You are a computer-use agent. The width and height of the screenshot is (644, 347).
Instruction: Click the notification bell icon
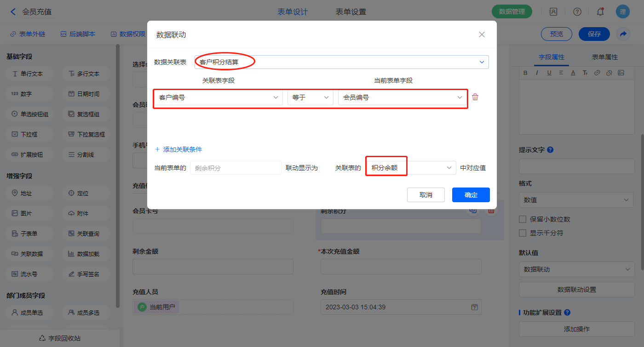tap(600, 12)
